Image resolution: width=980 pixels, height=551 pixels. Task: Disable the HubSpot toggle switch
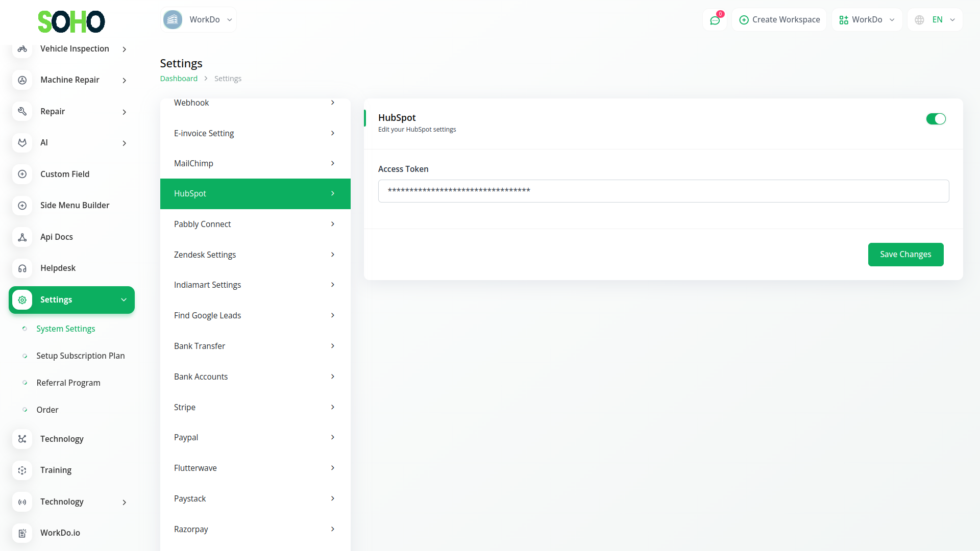(x=936, y=119)
